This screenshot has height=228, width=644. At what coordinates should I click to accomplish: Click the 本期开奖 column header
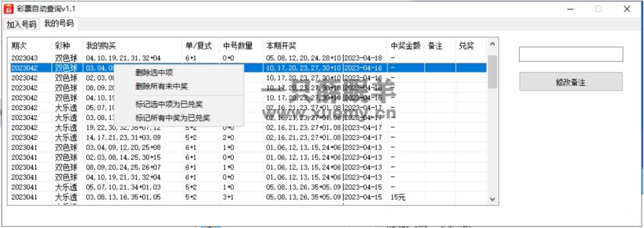(x=325, y=45)
